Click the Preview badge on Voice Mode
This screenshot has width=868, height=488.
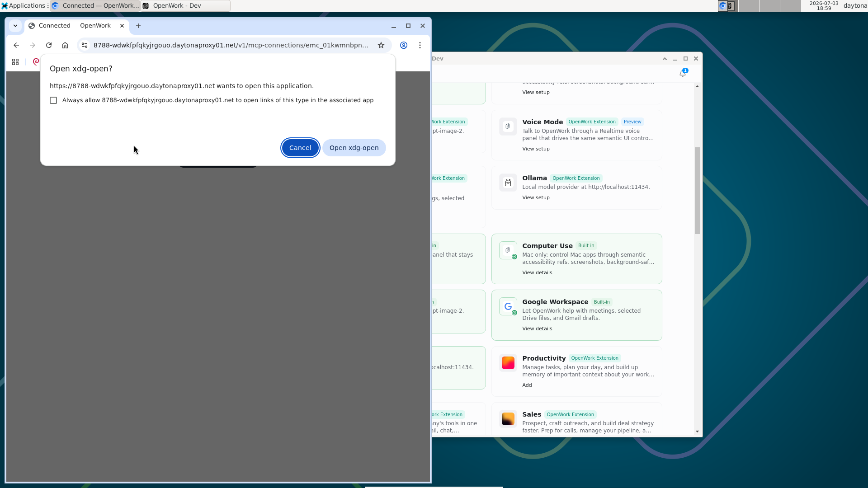632,122
